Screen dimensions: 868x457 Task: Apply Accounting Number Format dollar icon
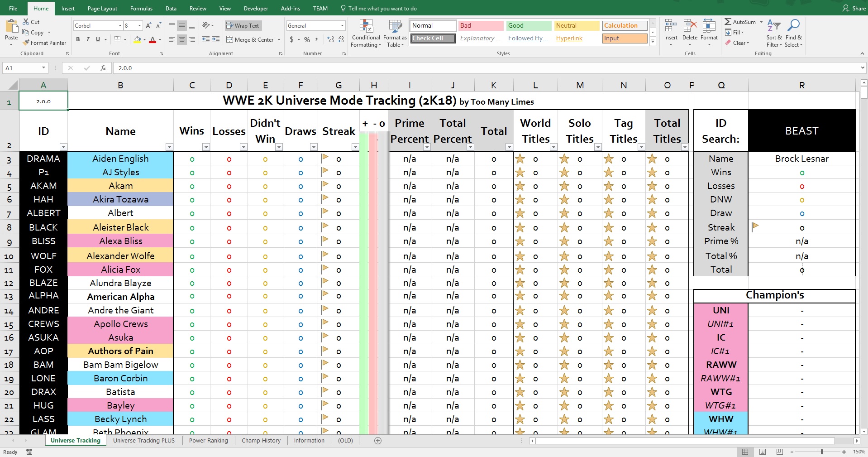291,39
